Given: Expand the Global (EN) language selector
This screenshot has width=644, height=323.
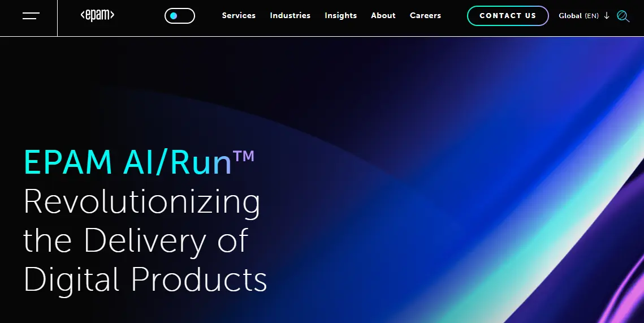Looking at the screenshot, I should [x=584, y=16].
